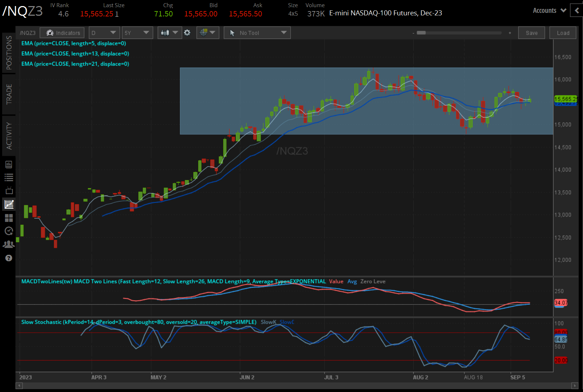Open the 5Y range dropdown
Image resolution: width=583 pixels, height=392 pixels.
coord(137,33)
